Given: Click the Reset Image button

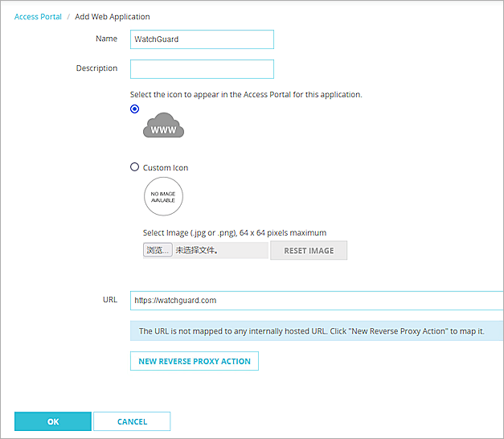Looking at the screenshot, I should click(309, 250).
